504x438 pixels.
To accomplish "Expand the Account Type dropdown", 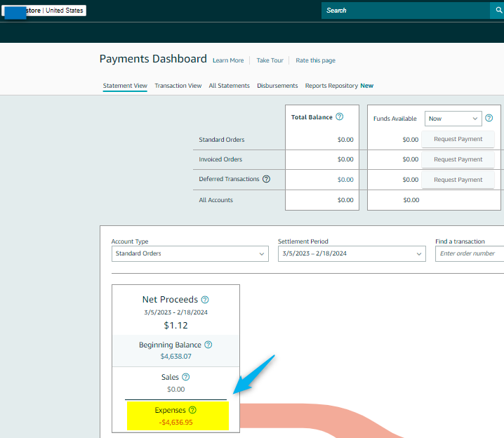I will click(190, 253).
